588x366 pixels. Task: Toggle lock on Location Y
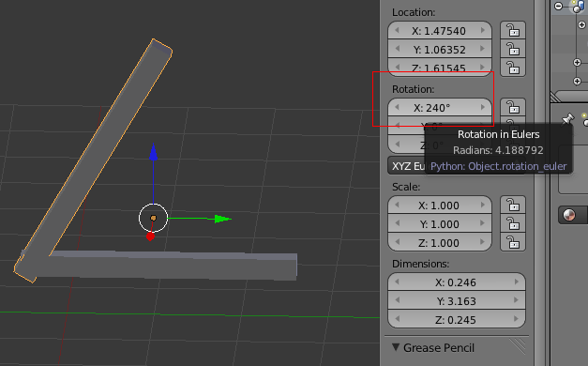click(513, 49)
